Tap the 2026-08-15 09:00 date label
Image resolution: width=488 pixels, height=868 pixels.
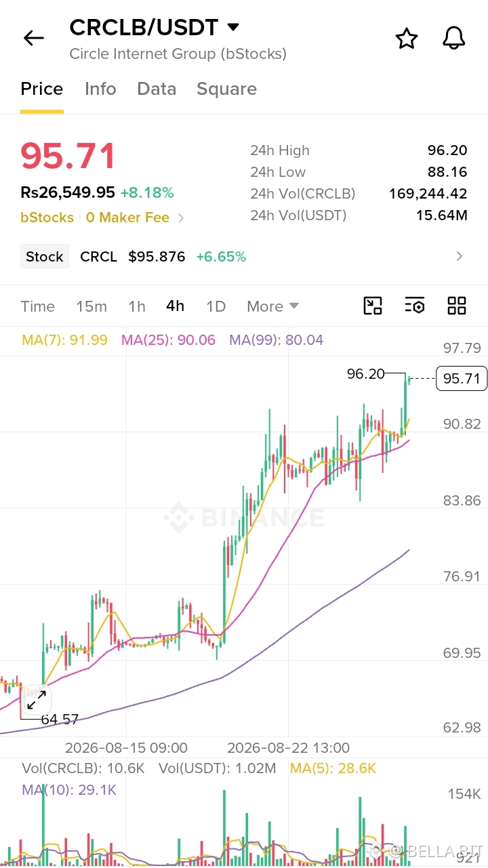point(126,748)
